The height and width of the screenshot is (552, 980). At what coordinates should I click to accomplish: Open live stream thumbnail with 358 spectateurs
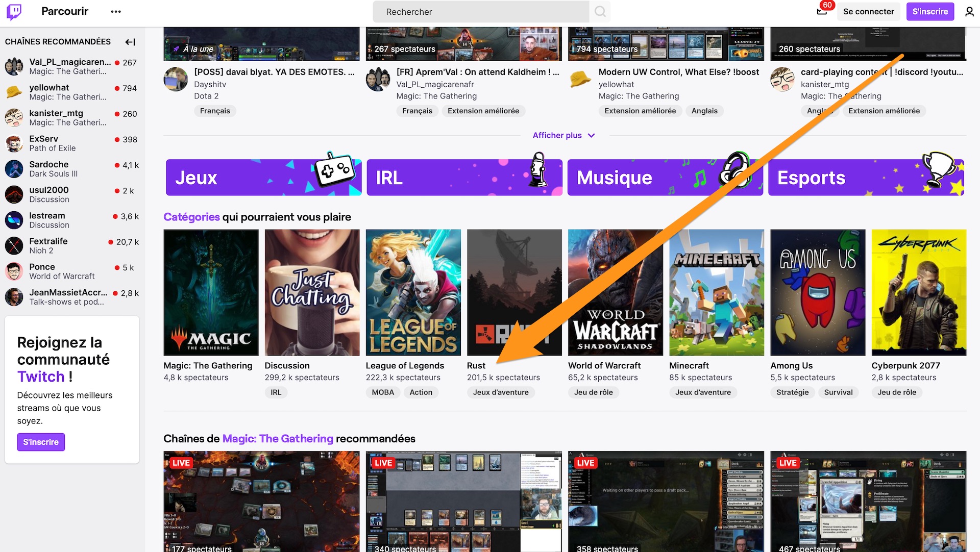(x=666, y=501)
